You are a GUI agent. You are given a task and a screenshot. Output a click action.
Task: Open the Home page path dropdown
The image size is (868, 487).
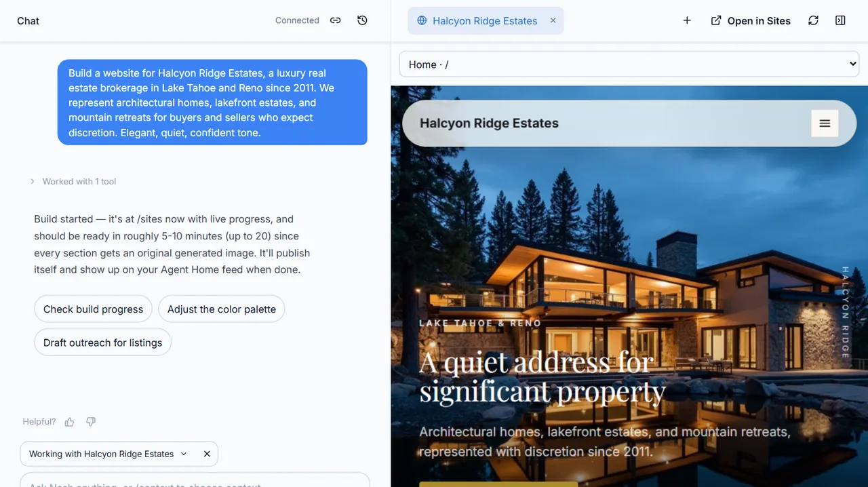(x=629, y=64)
